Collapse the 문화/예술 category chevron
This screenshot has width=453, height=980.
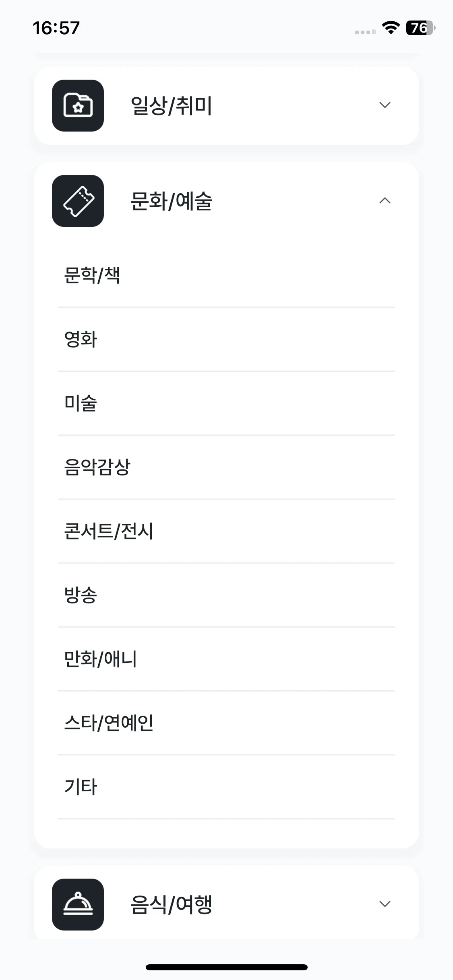click(385, 200)
